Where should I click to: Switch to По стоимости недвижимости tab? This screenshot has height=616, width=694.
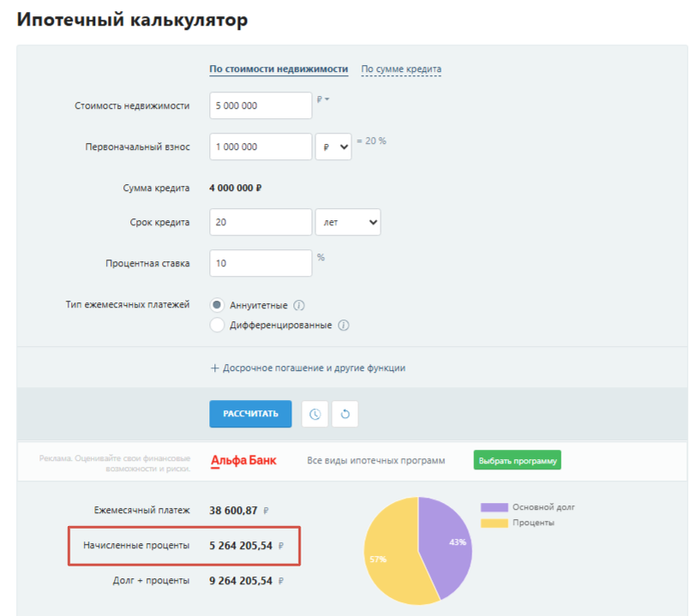[x=278, y=69]
